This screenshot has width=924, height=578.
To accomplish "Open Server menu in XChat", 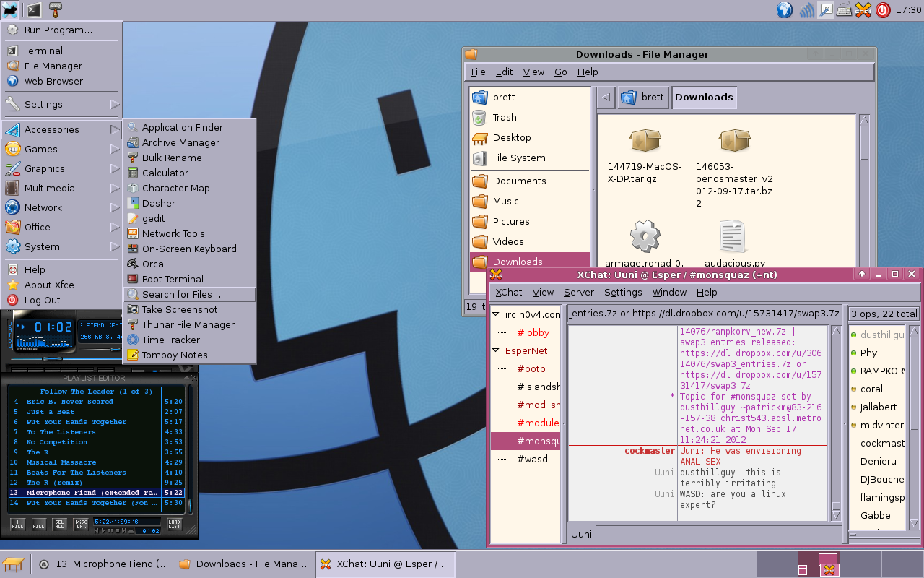I will pos(579,292).
